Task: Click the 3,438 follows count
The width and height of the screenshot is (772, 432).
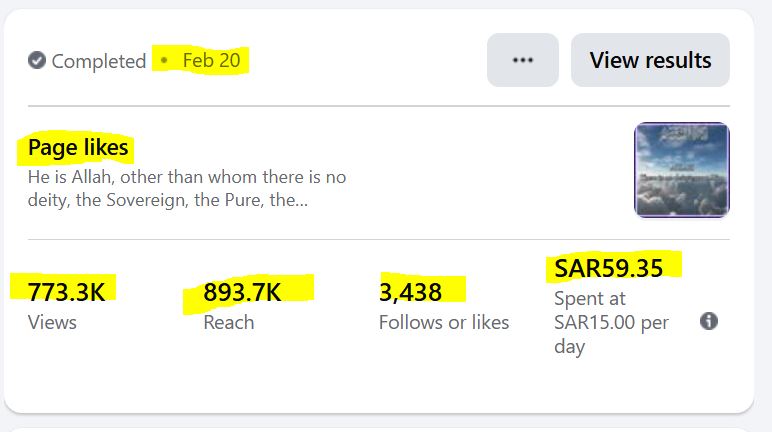Action: point(409,292)
